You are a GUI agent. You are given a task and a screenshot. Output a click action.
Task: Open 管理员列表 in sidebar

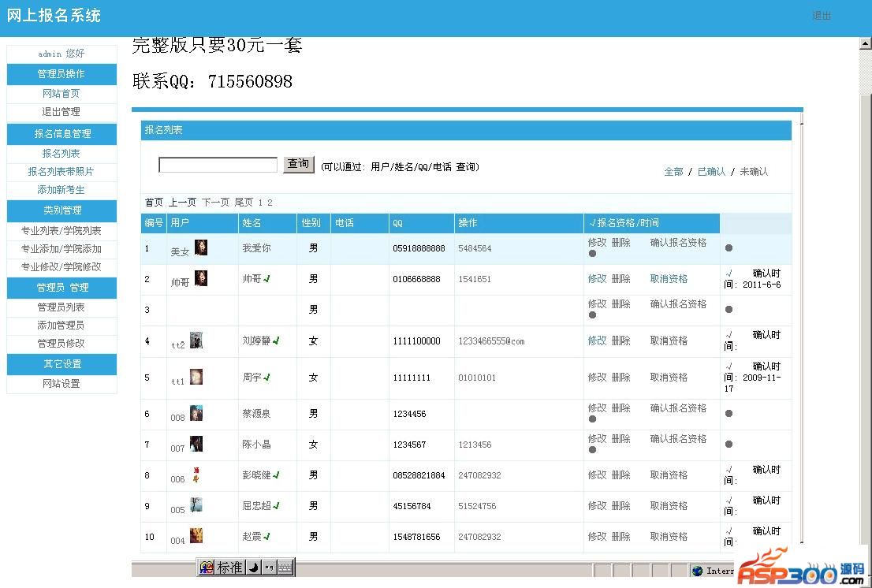[x=61, y=307]
